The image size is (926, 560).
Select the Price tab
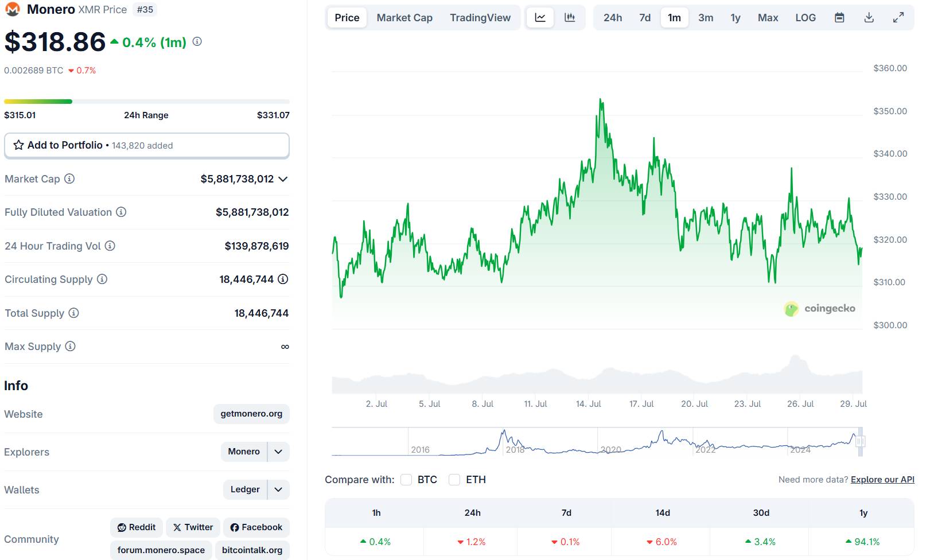[347, 18]
